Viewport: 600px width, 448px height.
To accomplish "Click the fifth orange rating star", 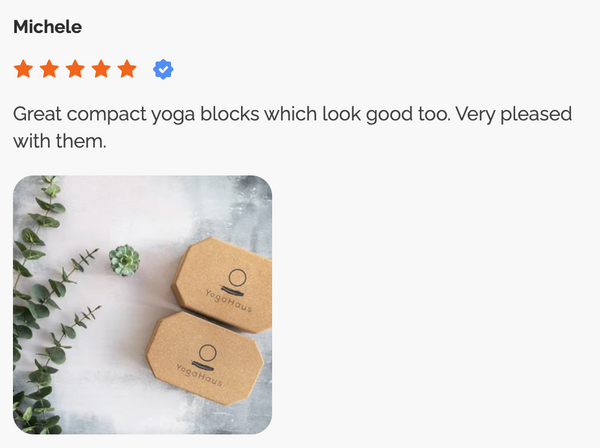I will tap(127, 69).
